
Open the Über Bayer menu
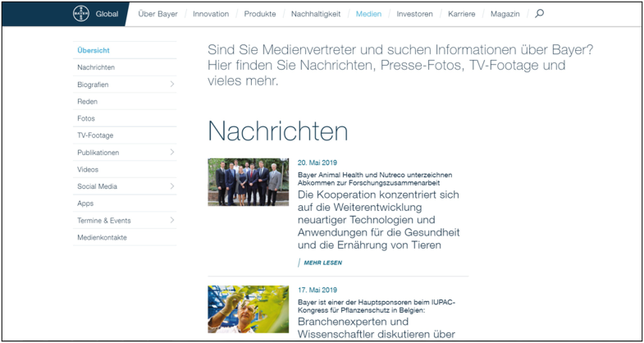click(158, 14)
